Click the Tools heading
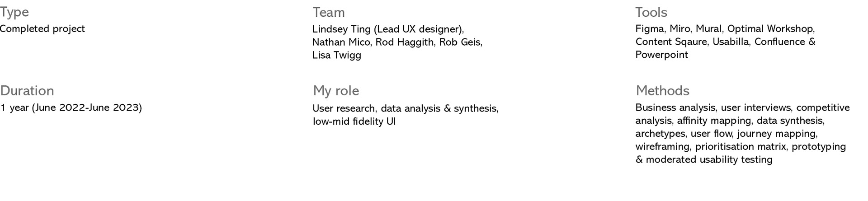 pos(651,13)
